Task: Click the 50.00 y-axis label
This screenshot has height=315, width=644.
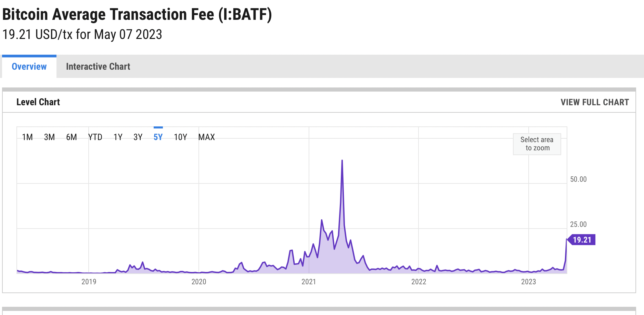Action: click(x=578, y=179)
